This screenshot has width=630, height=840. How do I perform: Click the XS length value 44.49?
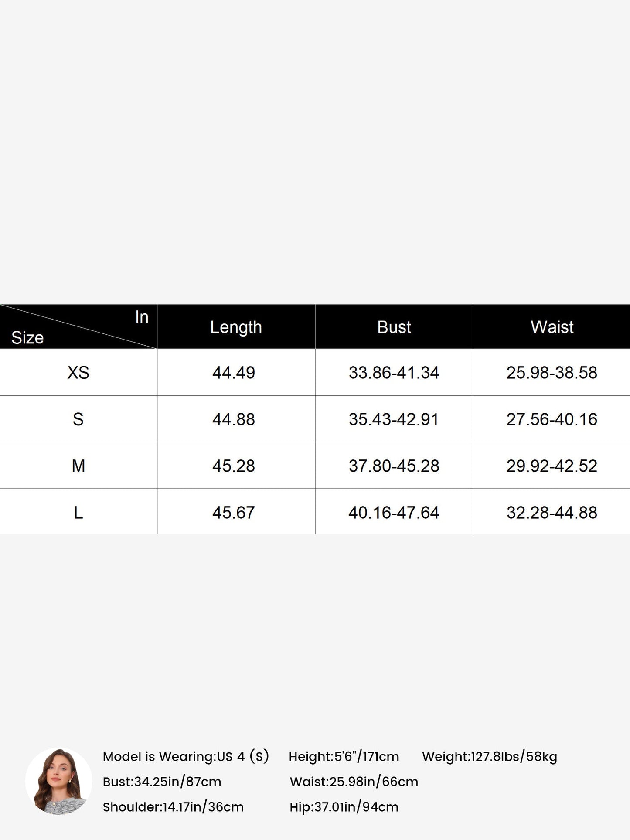tap(234, 373)
